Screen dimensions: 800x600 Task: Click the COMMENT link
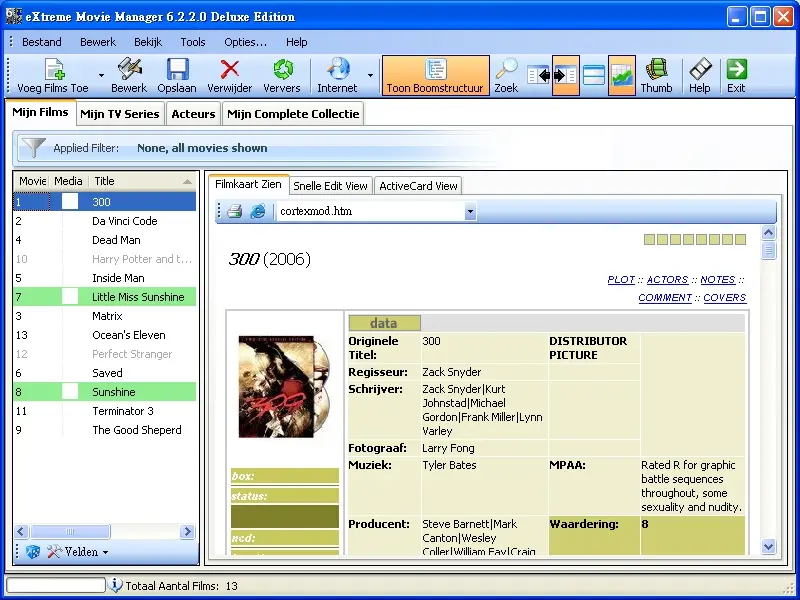tap(665, 297)
